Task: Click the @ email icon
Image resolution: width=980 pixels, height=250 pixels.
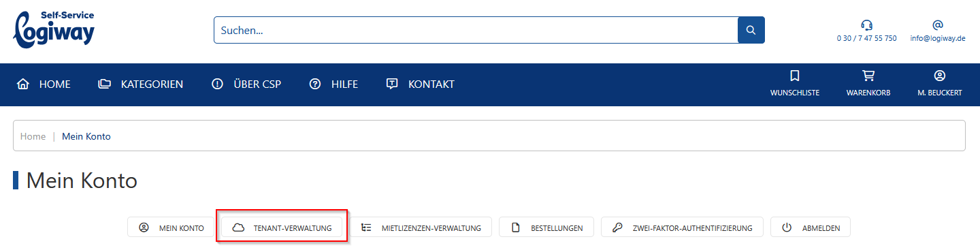Action: tap(938, 25)
